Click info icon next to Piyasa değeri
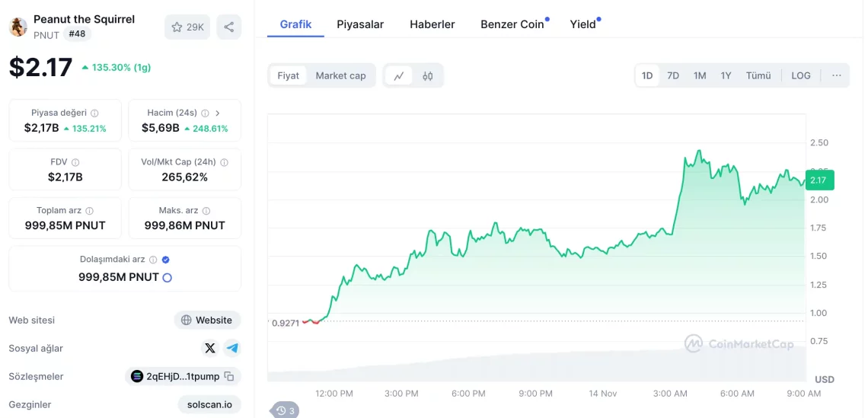Image resolution: width=868 pixels, height=418 pixels. [x=94, y=113]
